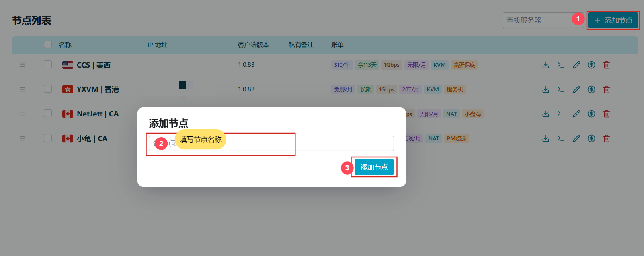Toggle the select-all checkbox in table header

coord(48,45)
